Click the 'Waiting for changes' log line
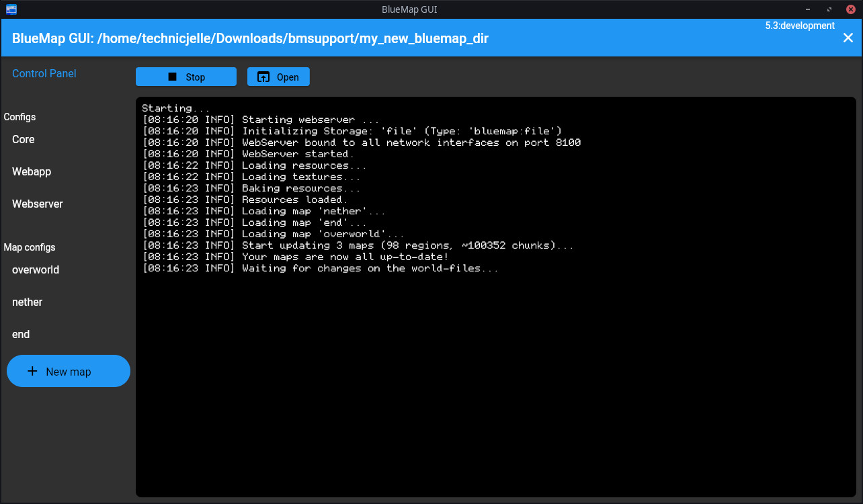Image resolution: width=863 pixels, height=504 pixels. [x=320, y=268]
